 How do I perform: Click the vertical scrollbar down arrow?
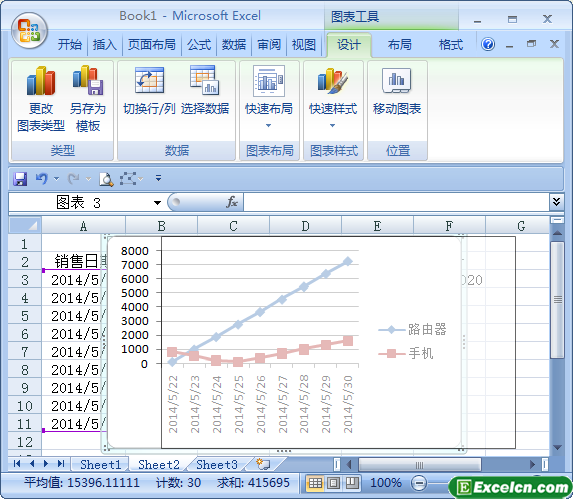(x=557, y=447)
